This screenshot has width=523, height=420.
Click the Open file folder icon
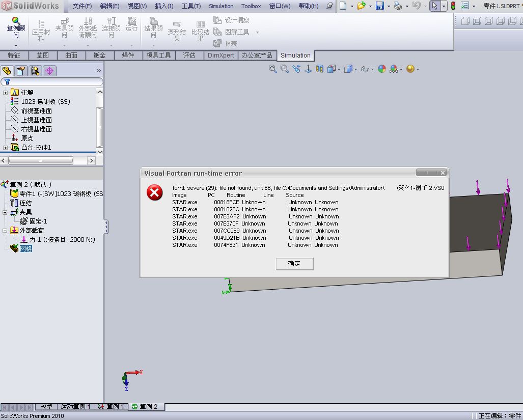point(361,6)
